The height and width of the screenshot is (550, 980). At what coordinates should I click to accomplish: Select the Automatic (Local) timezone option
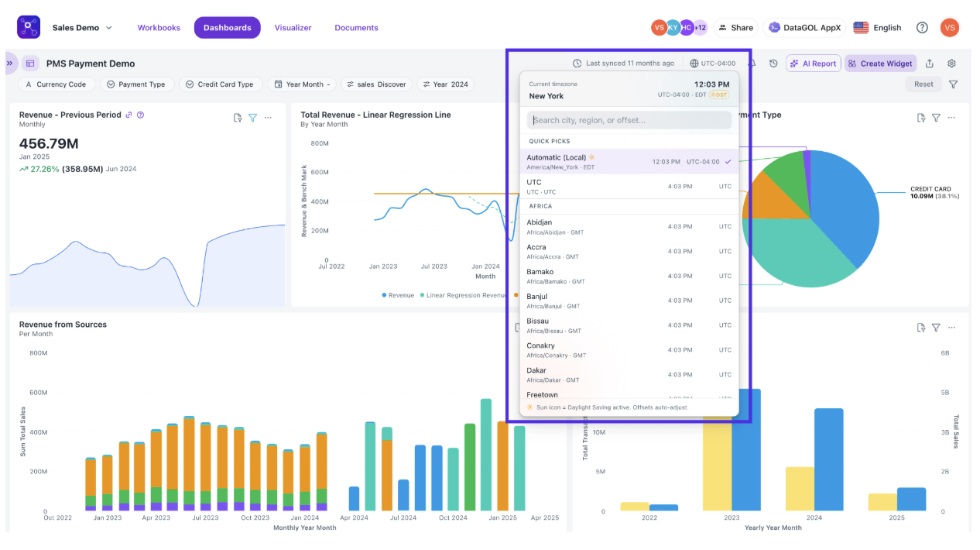[x=629, y=161]
